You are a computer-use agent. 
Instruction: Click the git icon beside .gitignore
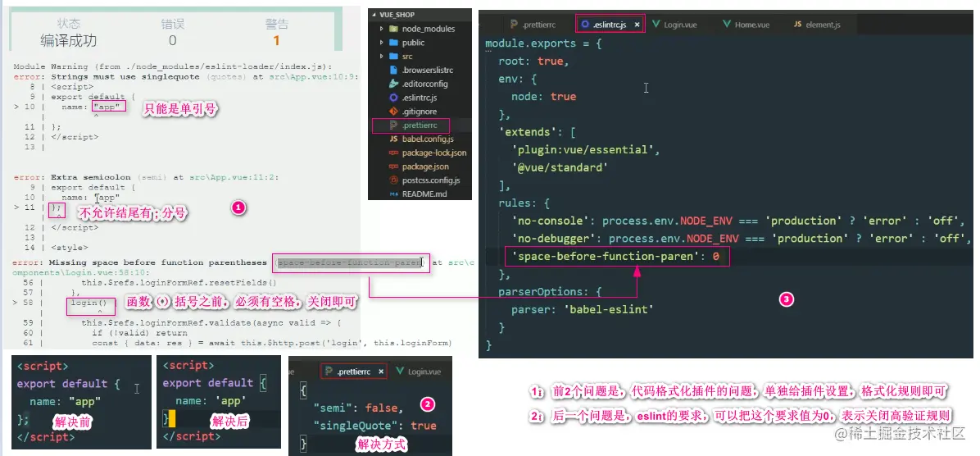tap(393, 112)
